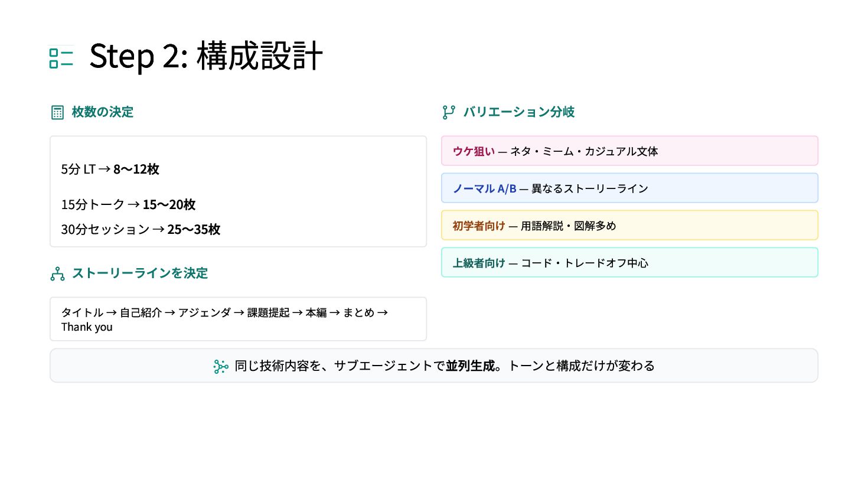Select the slide title "Step 2: 構成設計"
Image resolution: width=868 pixels, height=489 pixels.
pos(205,57)
